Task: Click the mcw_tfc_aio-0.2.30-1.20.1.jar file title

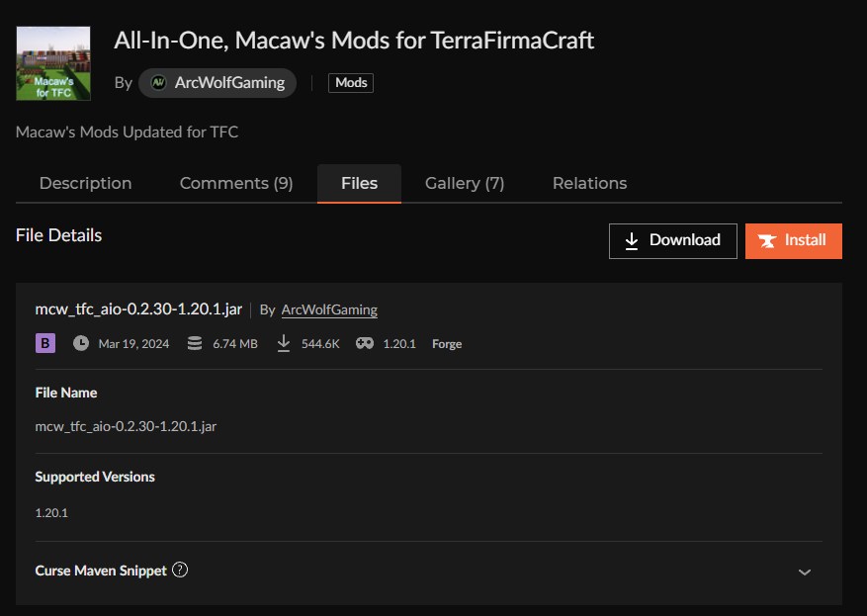Action: click(138, 309)
